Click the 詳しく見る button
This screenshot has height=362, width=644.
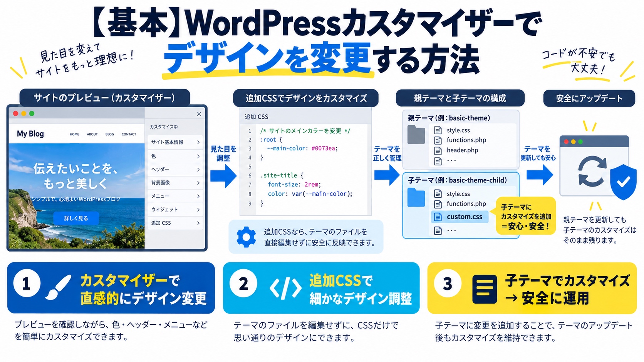coord(76,218)
